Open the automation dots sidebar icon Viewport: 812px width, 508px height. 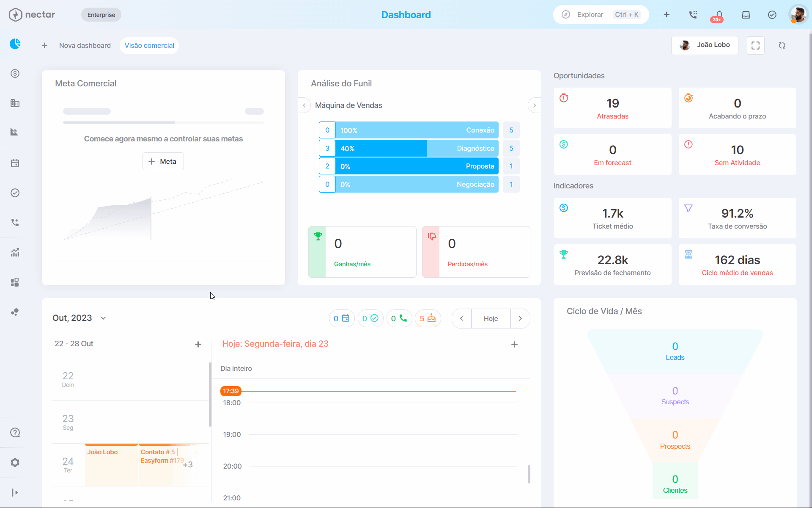click(x=15, y=312)
